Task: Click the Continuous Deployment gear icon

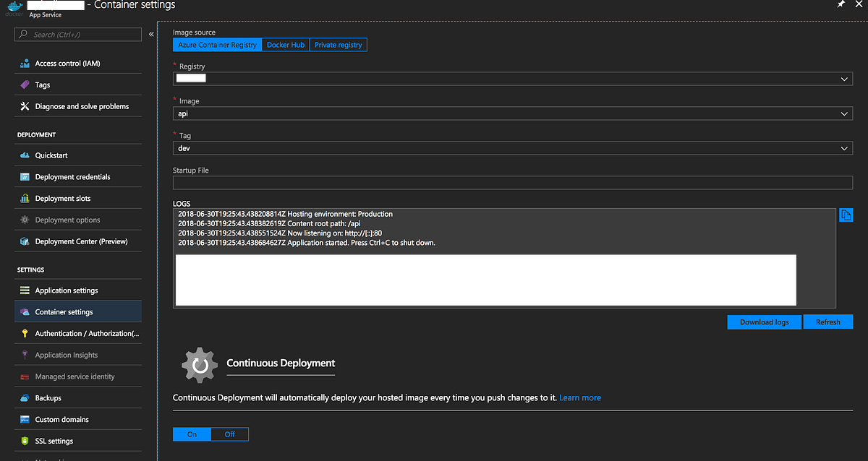Action: coord(200,365)
